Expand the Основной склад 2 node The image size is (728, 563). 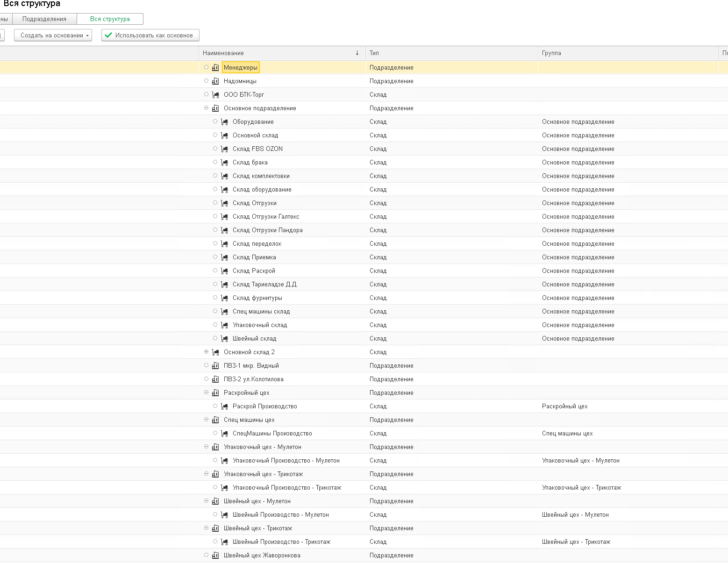coord(206,352)
